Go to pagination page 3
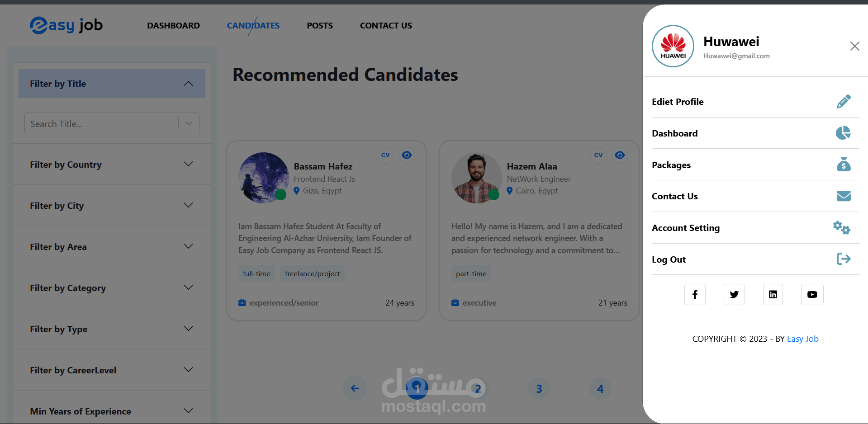868x424 pixels. click(539, 389)
